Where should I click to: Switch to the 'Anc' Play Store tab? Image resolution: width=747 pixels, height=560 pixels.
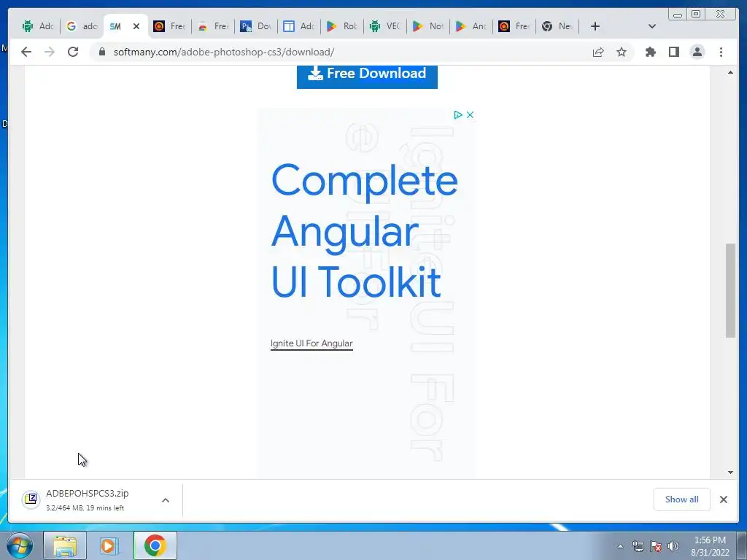(471, 26)
